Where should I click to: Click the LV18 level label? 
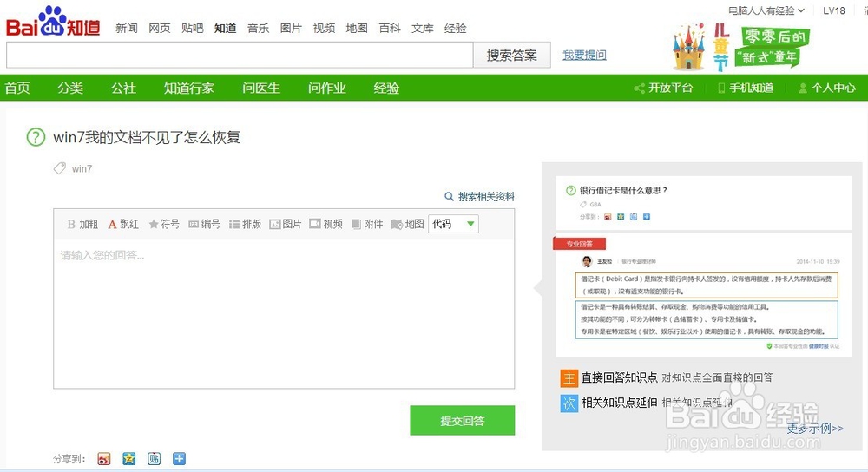833,10
